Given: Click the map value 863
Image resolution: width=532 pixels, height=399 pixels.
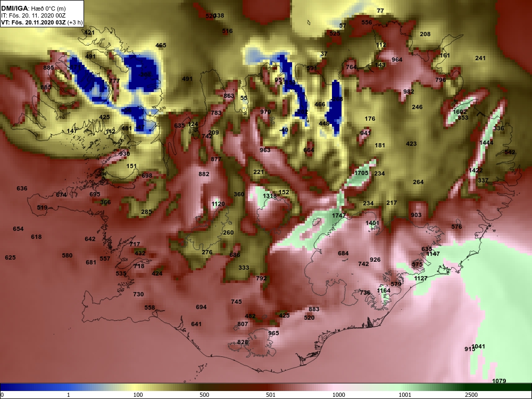Looking at the screenshot, I should point(229,96).
